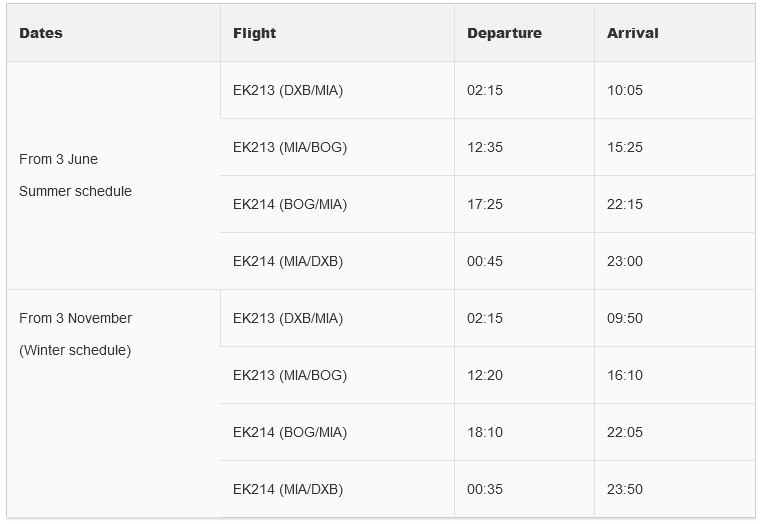The width and height of the screenshot is (764, 524).
Task: Click the 23:00 arrival time
Action: (625, 261)
